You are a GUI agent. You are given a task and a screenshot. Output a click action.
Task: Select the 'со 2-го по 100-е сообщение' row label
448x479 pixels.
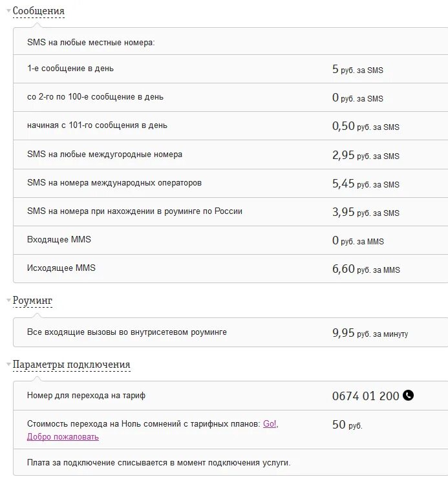click(x=95, y=97)
